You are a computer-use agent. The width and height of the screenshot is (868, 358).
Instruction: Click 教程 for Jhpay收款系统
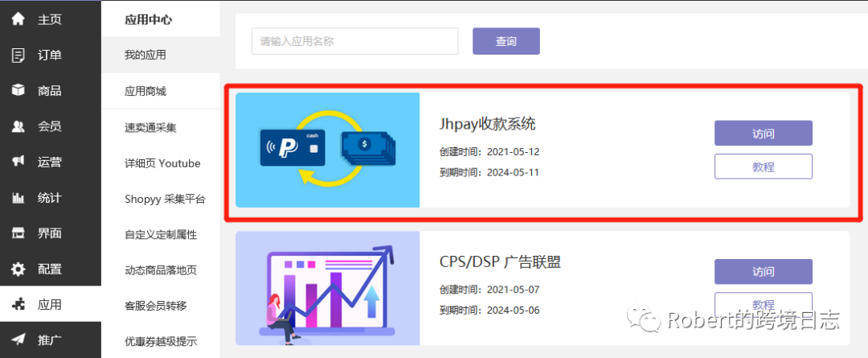(x=764, y=167)
